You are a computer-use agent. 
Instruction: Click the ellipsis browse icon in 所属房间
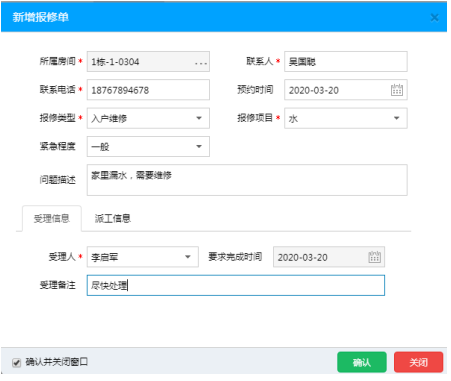pos(201,62)
